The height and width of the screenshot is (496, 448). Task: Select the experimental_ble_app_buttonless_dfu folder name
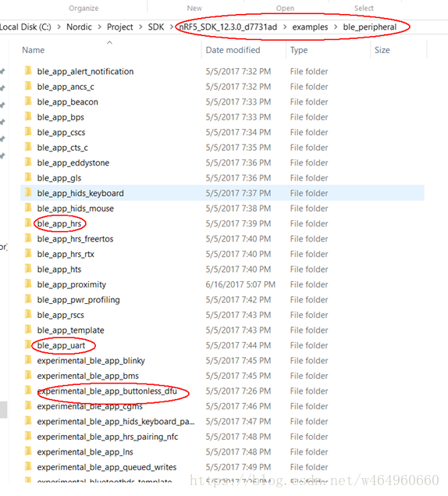[x=107, y=391]
